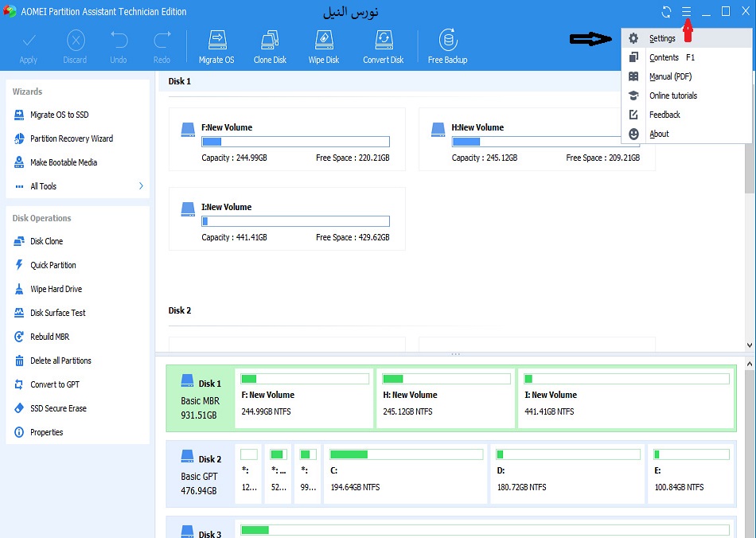Open Settings from the dropdown menu

coord(662,38)
